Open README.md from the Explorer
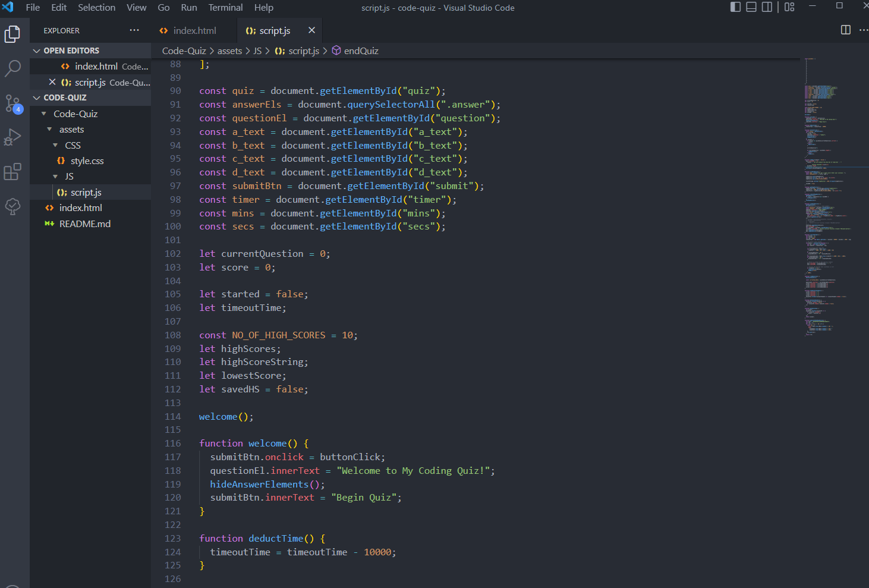The height and width of the screenshot is (588, 869). 85,224
